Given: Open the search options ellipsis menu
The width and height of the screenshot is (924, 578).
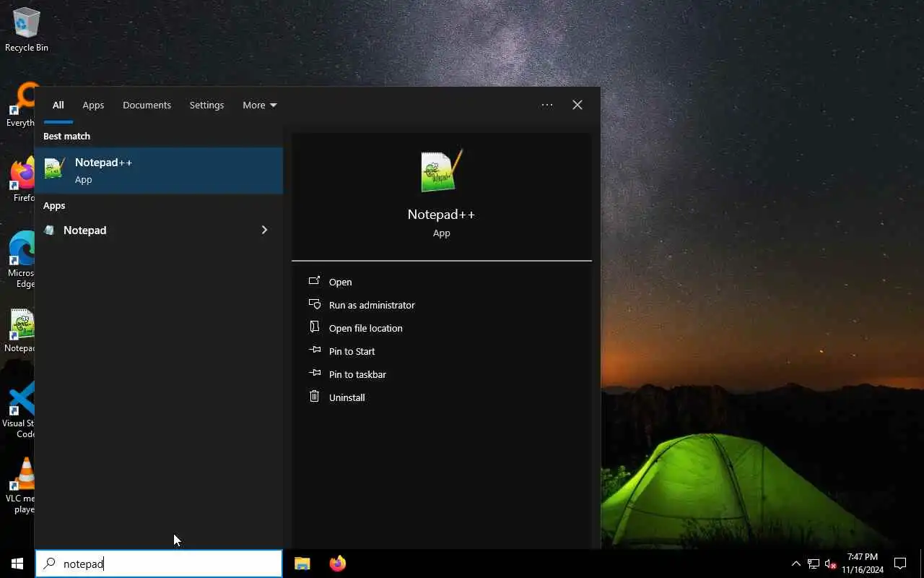Looking at the screenshot, I should [x=547, y=105].
